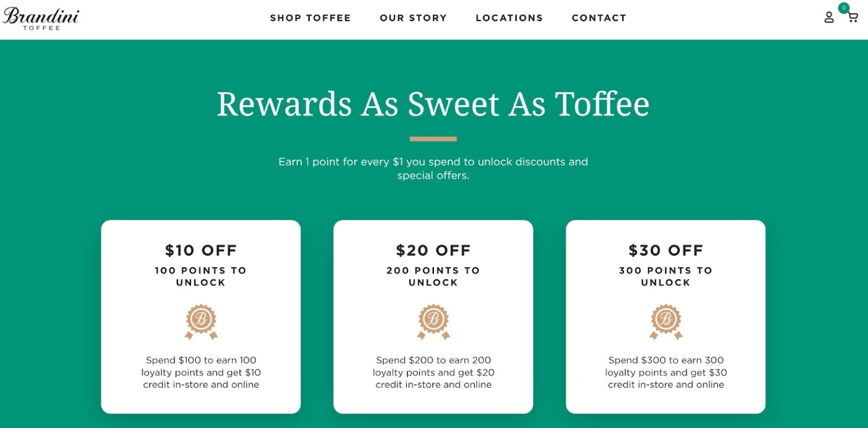The width and height of the screenshot is (868, 428).
Task: Click the 100 Points To Unlock label
Action: point(201,276)
